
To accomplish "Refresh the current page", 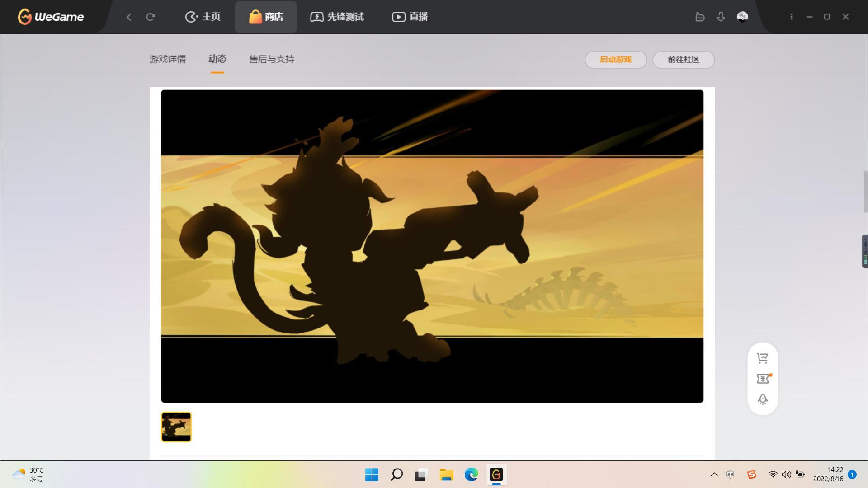I will coord(151,17).
